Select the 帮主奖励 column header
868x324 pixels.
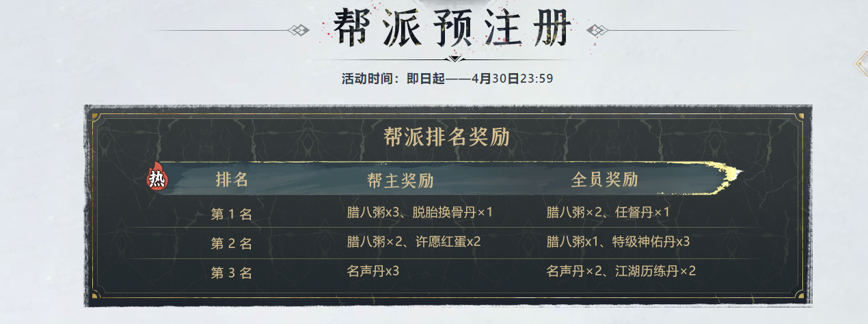[x=400, y=180]
